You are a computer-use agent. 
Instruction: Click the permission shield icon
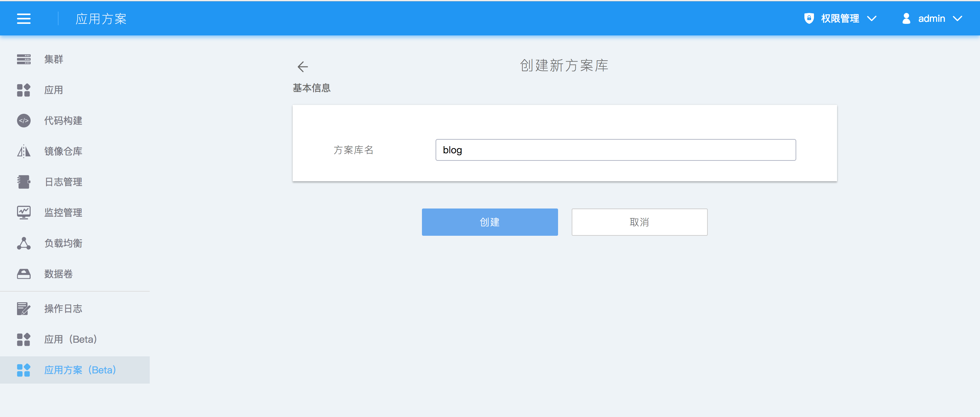click(809, 19)
